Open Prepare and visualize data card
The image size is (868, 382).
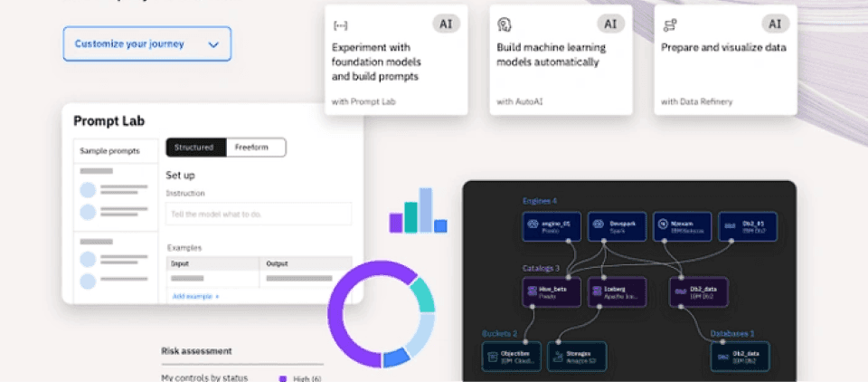coord(726,60)
